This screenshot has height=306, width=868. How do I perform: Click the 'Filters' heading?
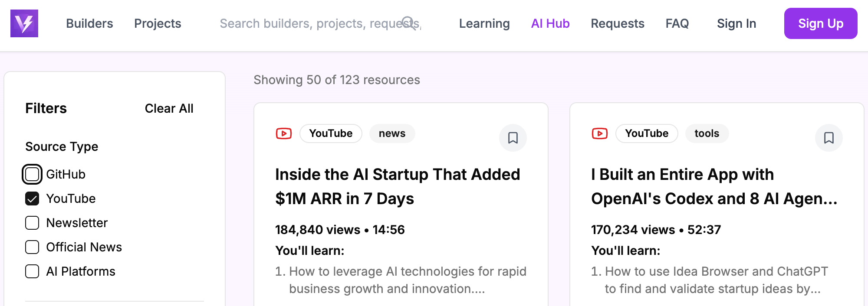[x=46, y=108]
